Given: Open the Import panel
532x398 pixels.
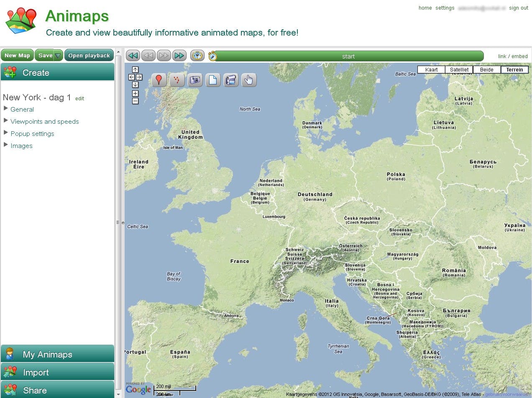Looking at the screenshot, I should click(57, 372).
